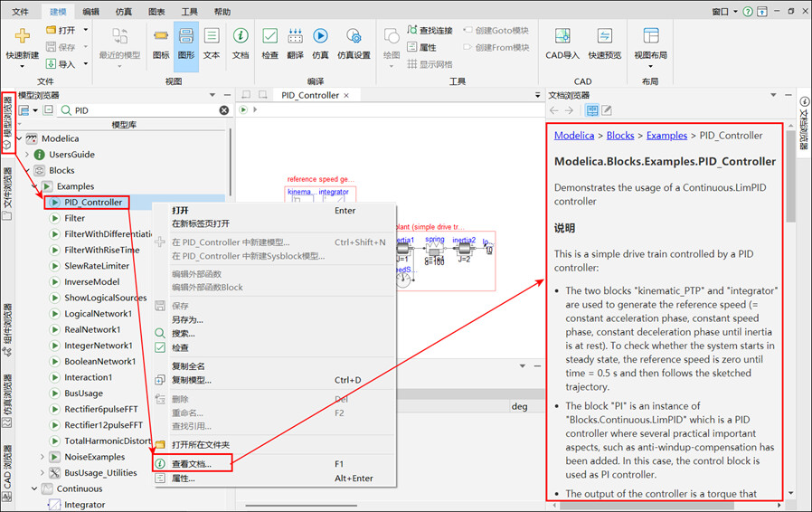Open the 打开 dropdown arrow

coord(86,30)
